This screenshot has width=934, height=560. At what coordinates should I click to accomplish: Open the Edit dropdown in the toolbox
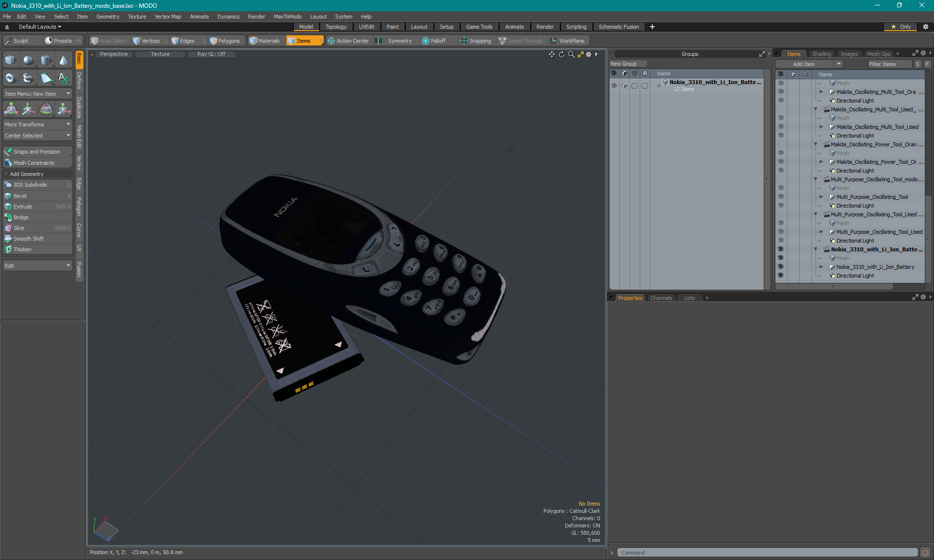(37, 266)
